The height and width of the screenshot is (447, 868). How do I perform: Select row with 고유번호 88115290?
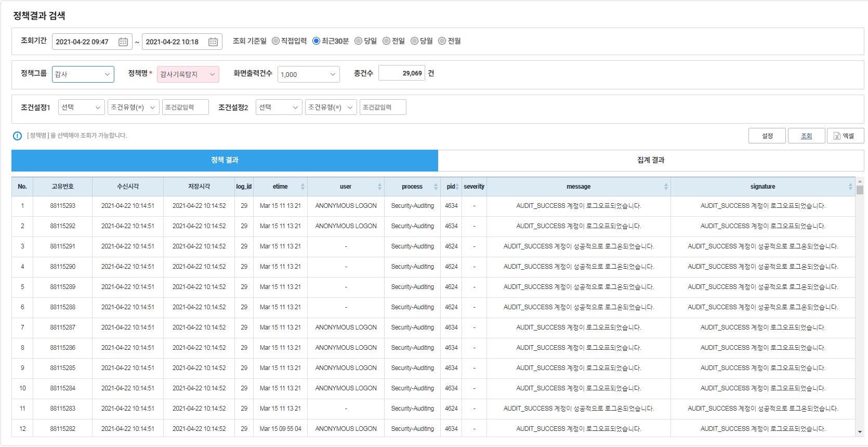[x=433, y=267]
